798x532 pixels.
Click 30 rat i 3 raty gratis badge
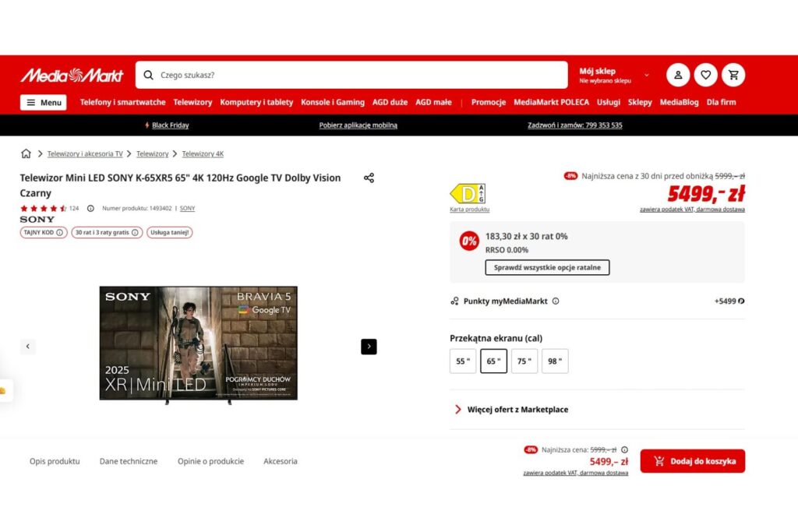coord(107,232)
